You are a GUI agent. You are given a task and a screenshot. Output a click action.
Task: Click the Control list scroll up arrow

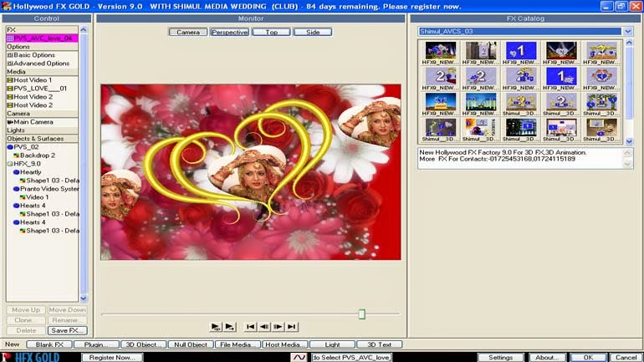tap(84, 30)
